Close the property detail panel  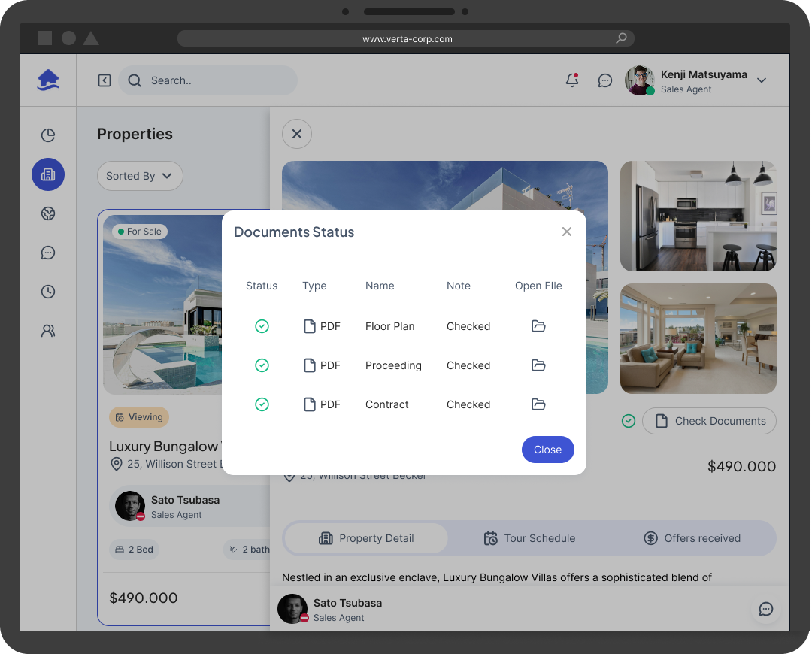tap(297, 134)
